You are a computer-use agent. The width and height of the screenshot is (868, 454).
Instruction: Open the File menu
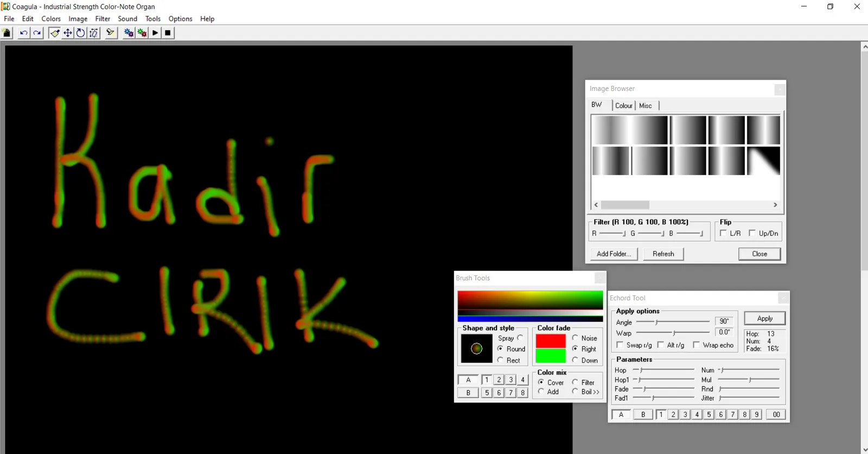[9, 18]
